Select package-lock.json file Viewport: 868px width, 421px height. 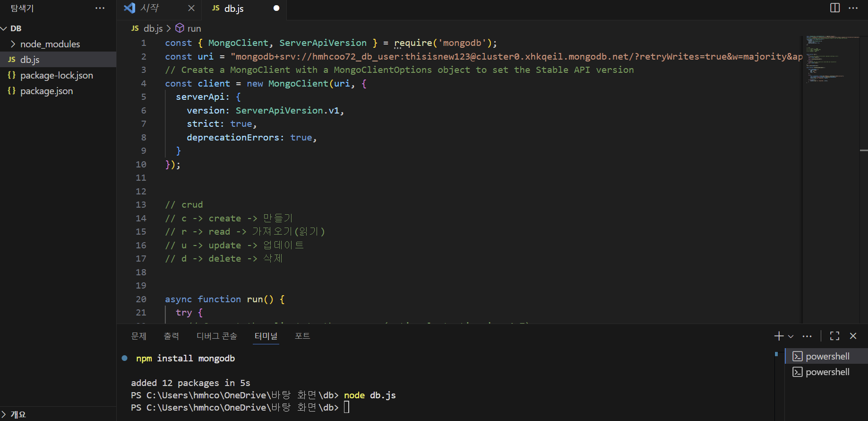(56, 75)
